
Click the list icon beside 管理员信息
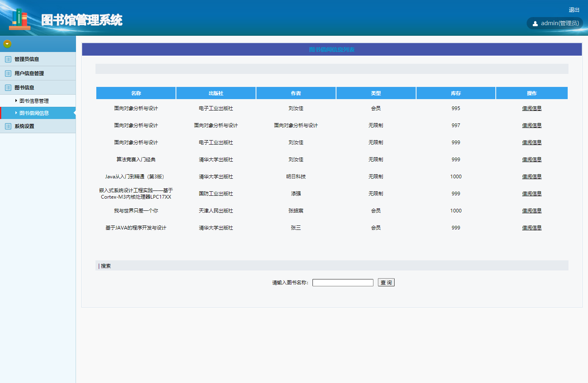tap(8, 59)
